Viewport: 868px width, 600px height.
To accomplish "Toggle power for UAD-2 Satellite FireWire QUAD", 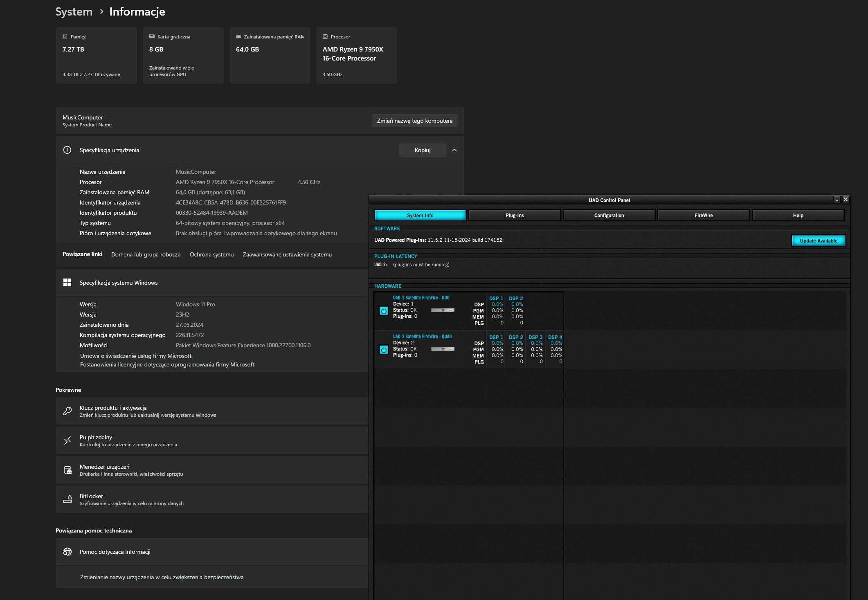I will (x=384, y=350).
